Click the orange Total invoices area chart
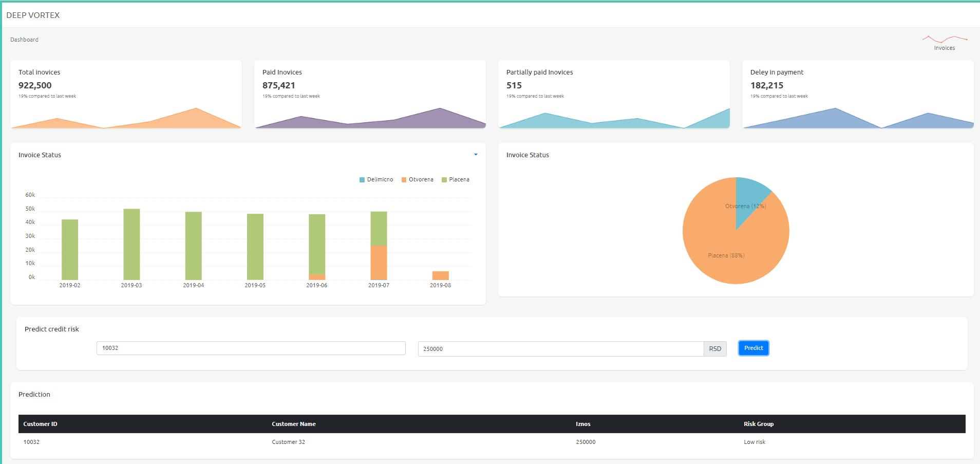The image size is (980, 464). [x=195, y=119]
